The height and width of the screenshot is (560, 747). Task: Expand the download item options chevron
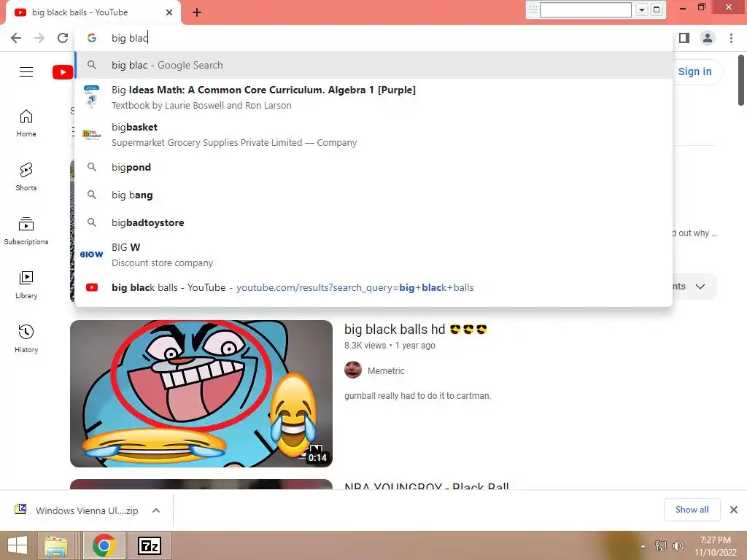click(156, 510)
